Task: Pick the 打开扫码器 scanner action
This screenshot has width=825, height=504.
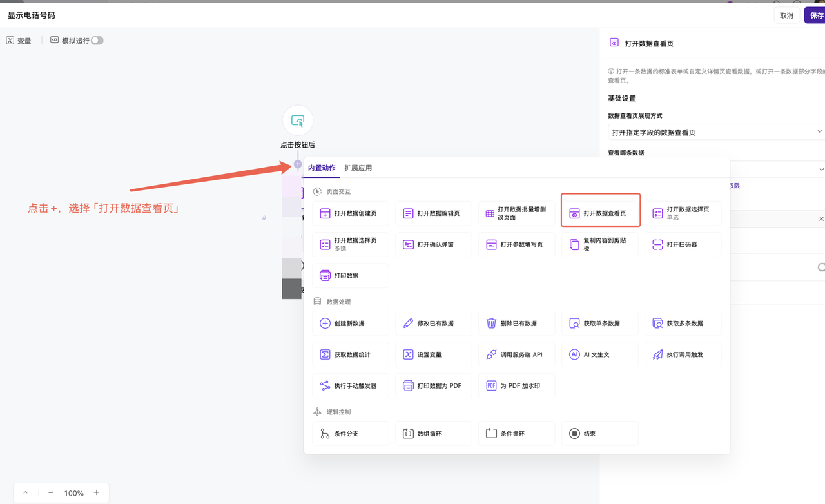Action: click(683, 245)
